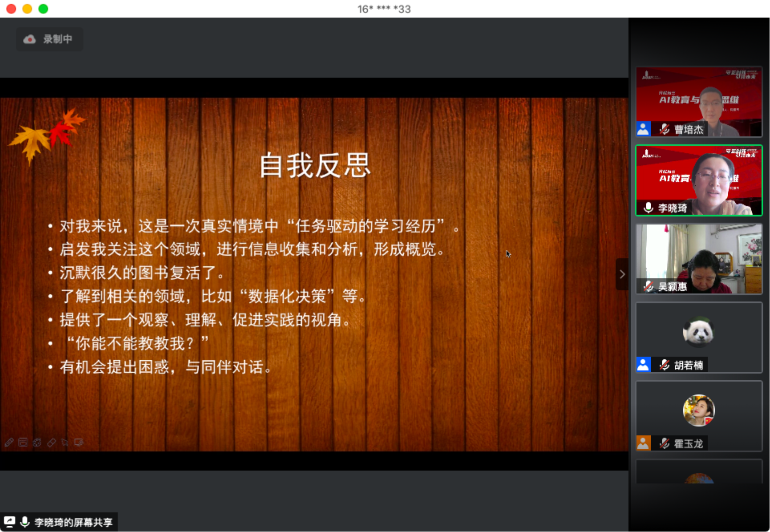770x532 pixels.
Task: Click 霍玉龙's orange user badge icon
Action: coord(643,443)
